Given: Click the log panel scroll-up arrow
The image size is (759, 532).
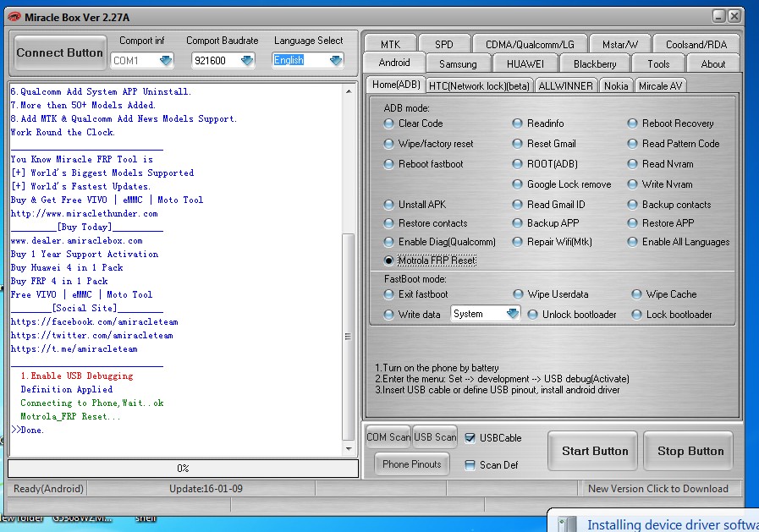Looking at the screenshot, I should 349,91.
